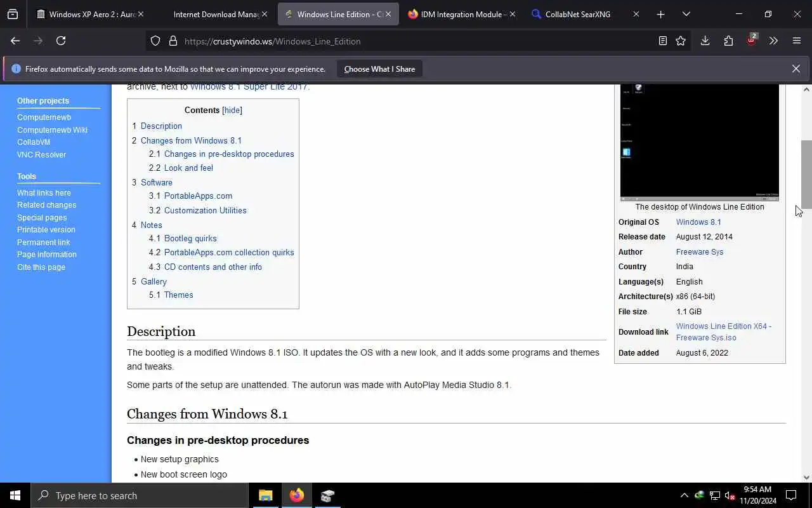Close the CollabNet SearXNG tab
Viewport: 812px width, 508px height.
(636, 14)
